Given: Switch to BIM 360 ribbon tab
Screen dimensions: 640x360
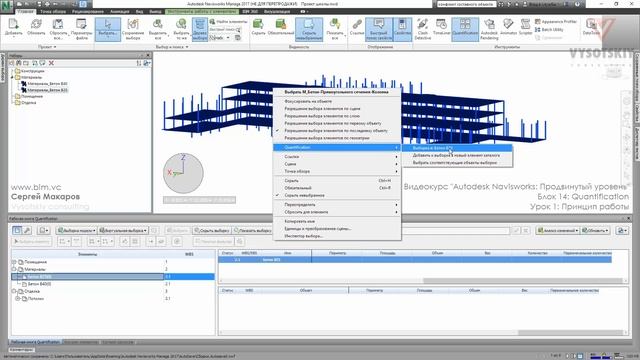Looking at the screenshot, I should tap(250, 12).
